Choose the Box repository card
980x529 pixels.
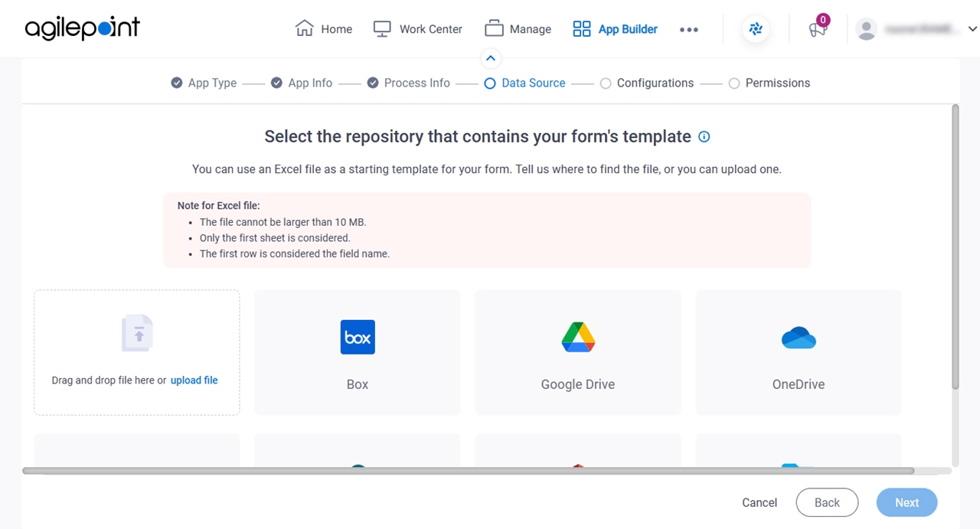click(358, 352)
